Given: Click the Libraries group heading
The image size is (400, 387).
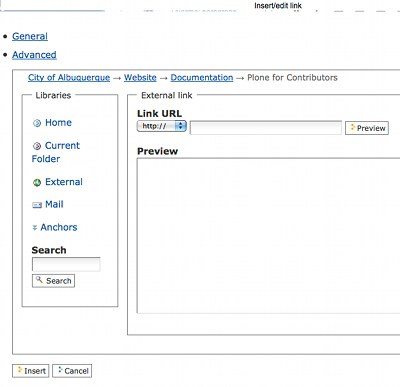Looking at the screenshot, I should 53,95.
